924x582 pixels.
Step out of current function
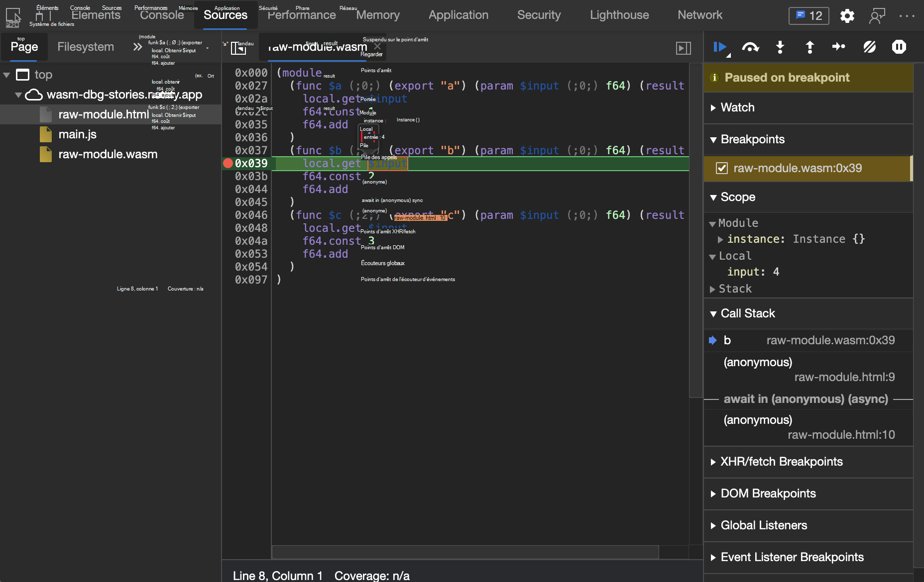809,47
